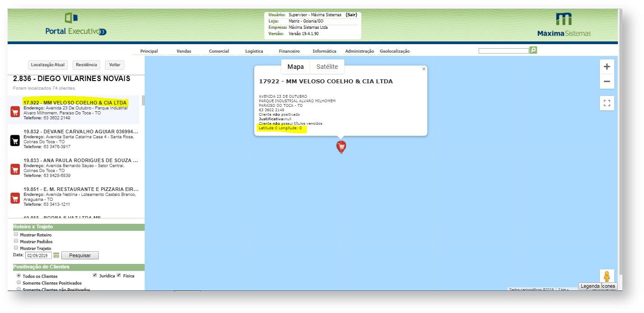The height and width of the screenshot is (313, 644).
Task: Click the top search input field
Action: (503, 51)
